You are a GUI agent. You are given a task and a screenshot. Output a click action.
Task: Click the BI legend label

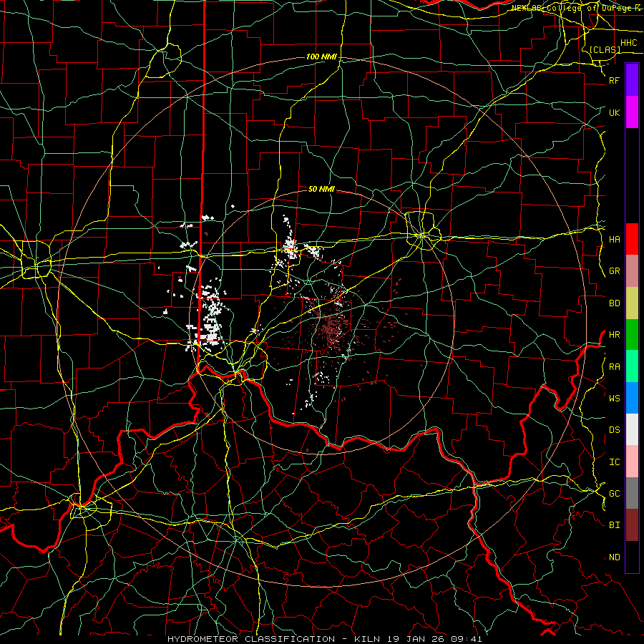tap(614, 525)
